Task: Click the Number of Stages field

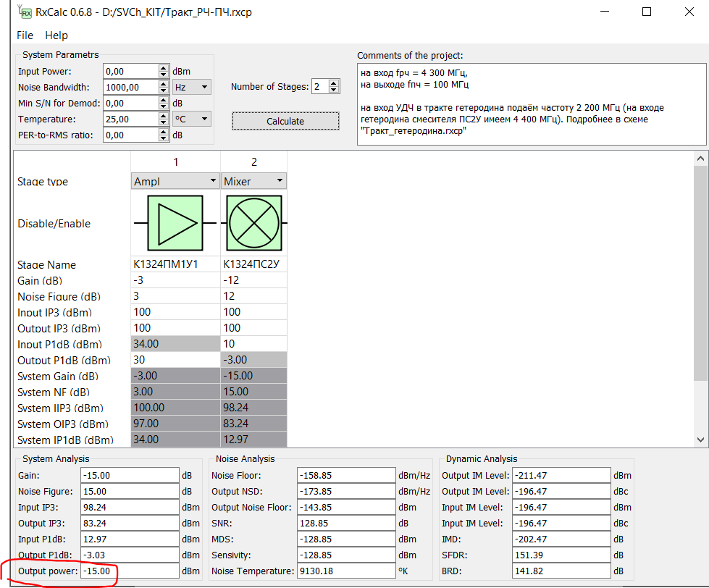Action: click(321, 86)
